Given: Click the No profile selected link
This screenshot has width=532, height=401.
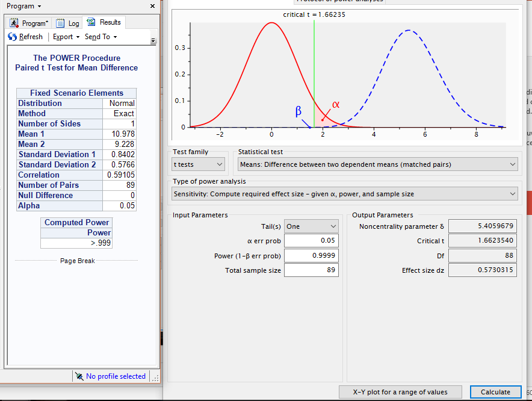Looking at the screenshot, I should pos(116,376).
